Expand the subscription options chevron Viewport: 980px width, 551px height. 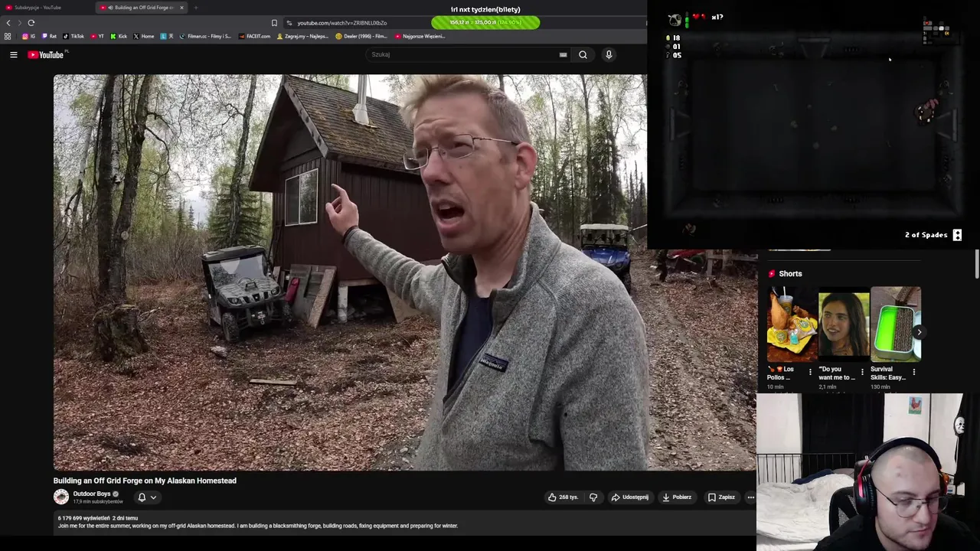153,497
